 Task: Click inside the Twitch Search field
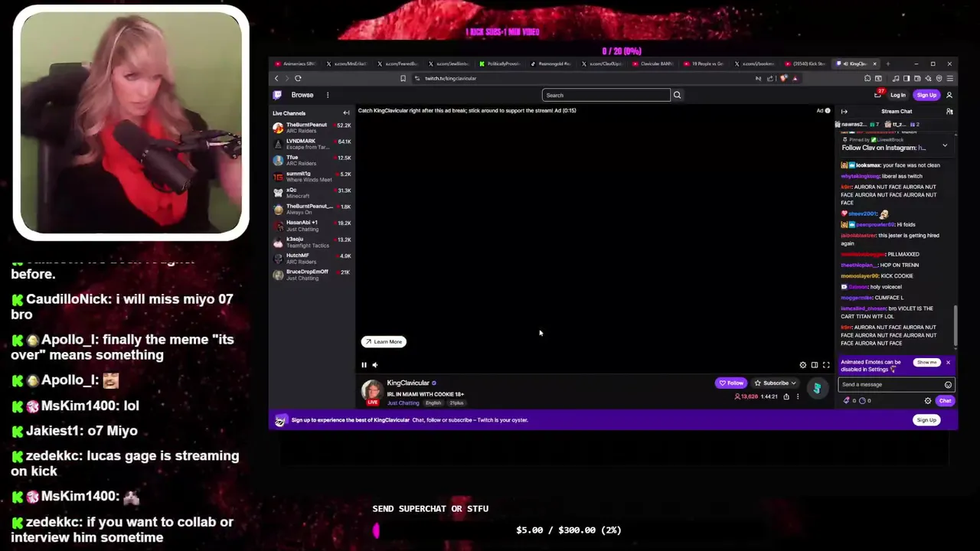606,95
